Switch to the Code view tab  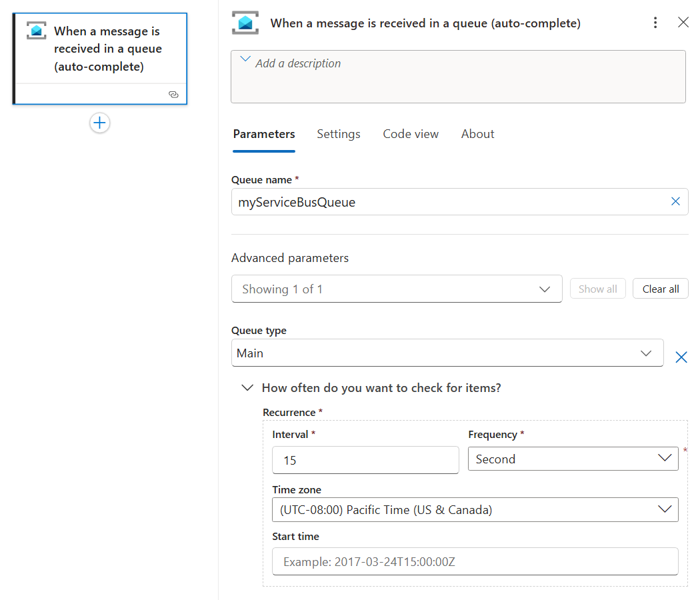tap(411, 134)
